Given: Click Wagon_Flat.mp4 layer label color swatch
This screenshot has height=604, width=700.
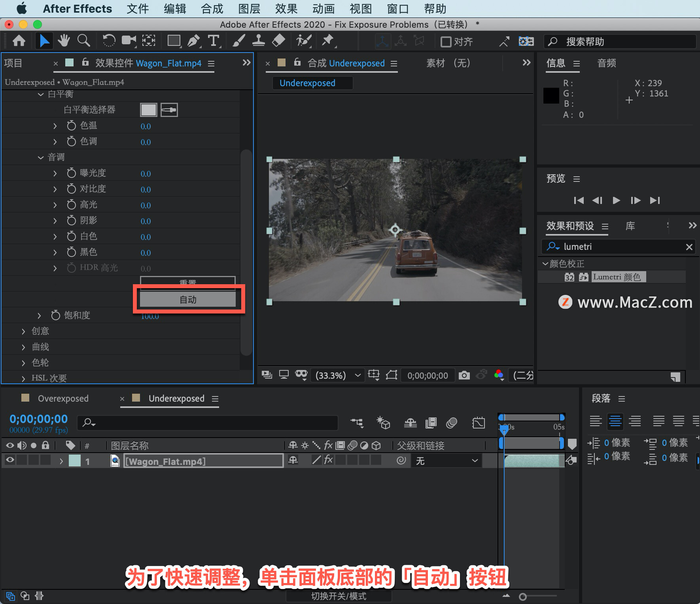Looking at the screenshot, I should 75,461.
